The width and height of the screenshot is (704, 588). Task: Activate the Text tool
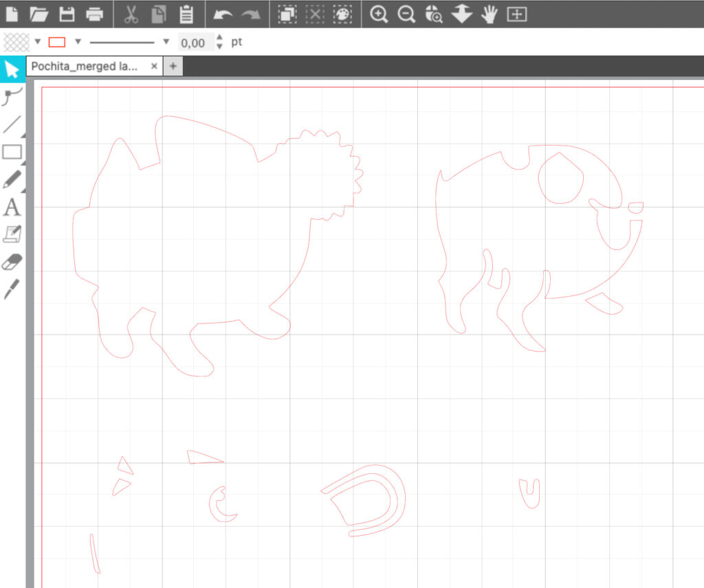[x=12, y=207]
